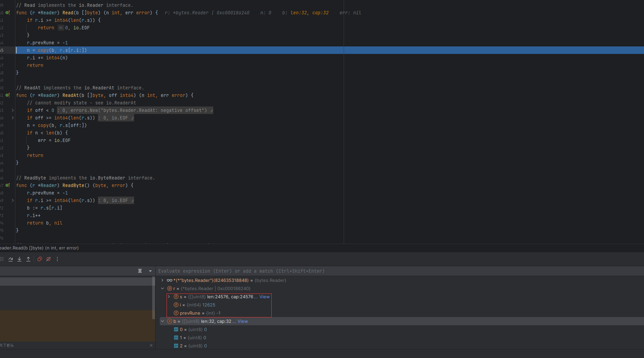Viewport: 644px width, 358px height.
Task: Expand folded code on 'if off < 0' line
Action: click(x=13, y=110)
